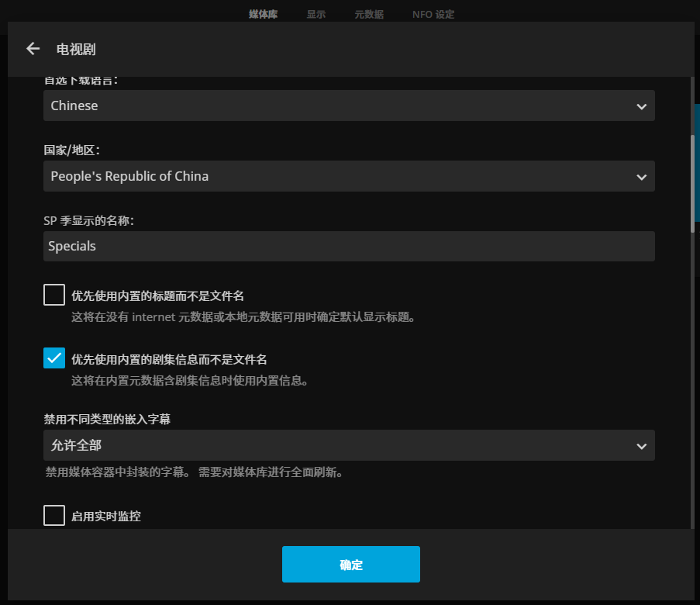Switch to the 媒体库 tab

coord(263,14)
